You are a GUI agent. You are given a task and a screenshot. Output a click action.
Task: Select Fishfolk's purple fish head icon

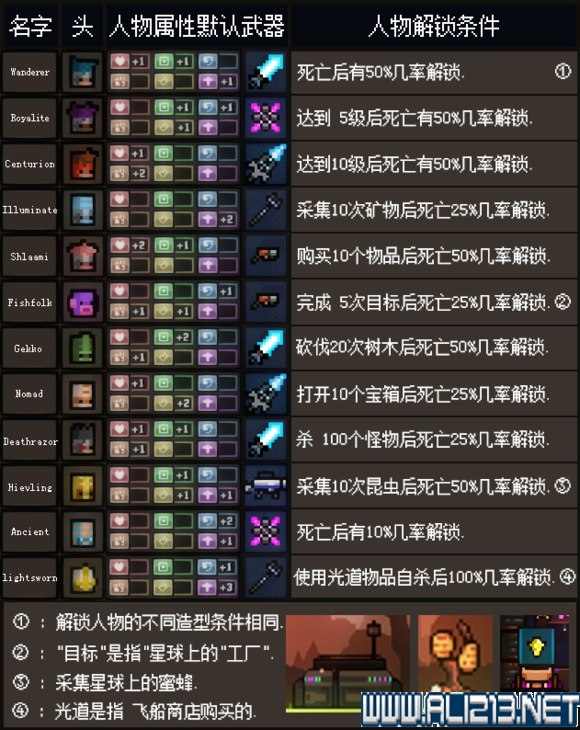point(83,302)
